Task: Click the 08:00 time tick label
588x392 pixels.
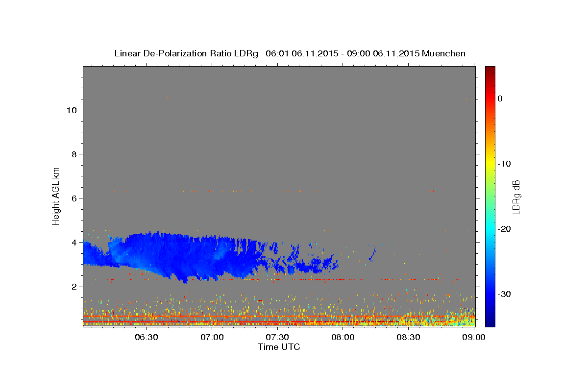Action: tap(343, 337)
